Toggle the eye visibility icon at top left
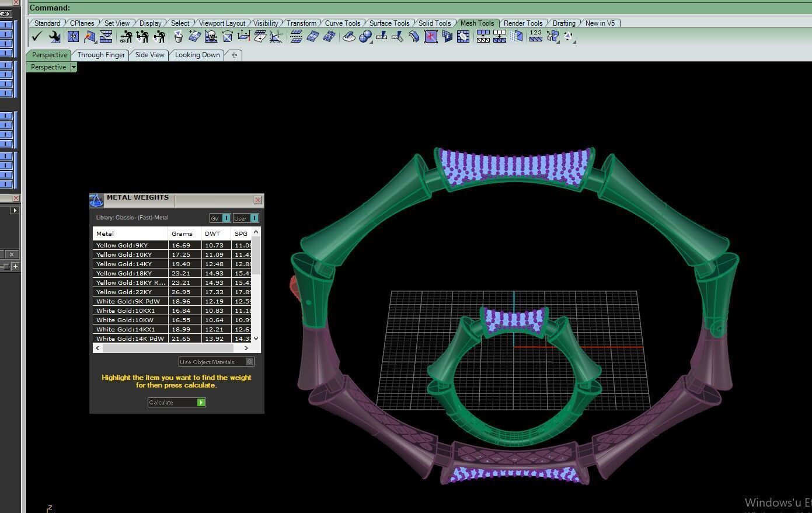 pos(5,13)
